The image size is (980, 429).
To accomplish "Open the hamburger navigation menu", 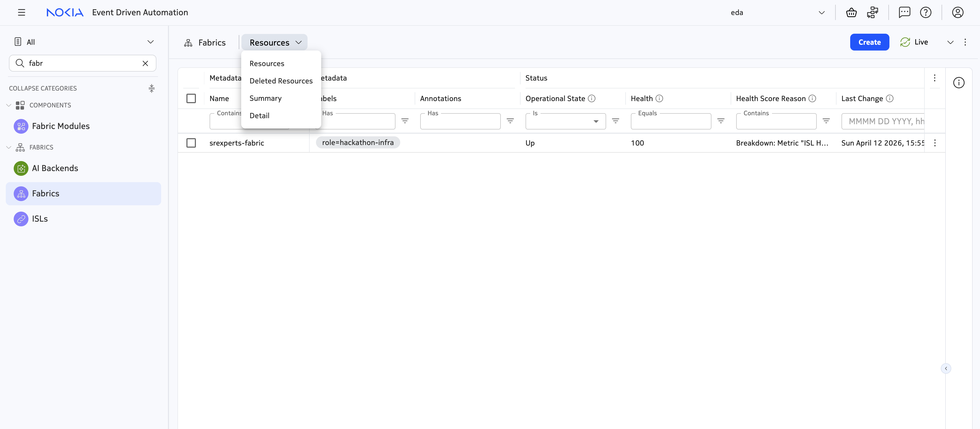I will pyautogui.click(x=21, y=13).
